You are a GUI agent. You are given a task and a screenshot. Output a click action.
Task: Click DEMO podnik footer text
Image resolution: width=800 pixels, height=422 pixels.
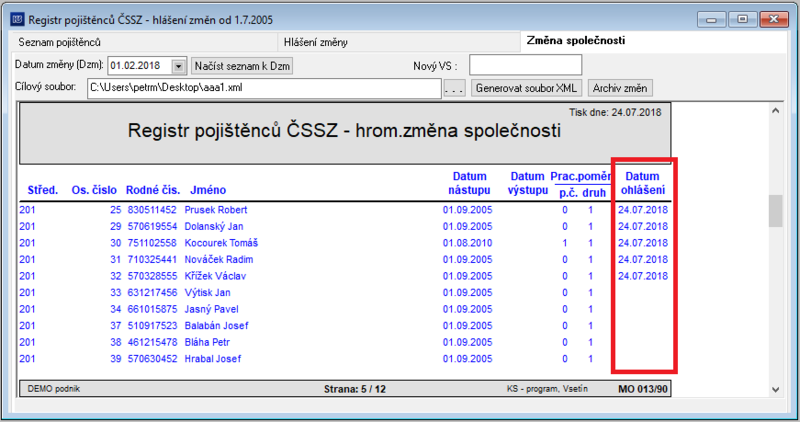pos(54,389)
